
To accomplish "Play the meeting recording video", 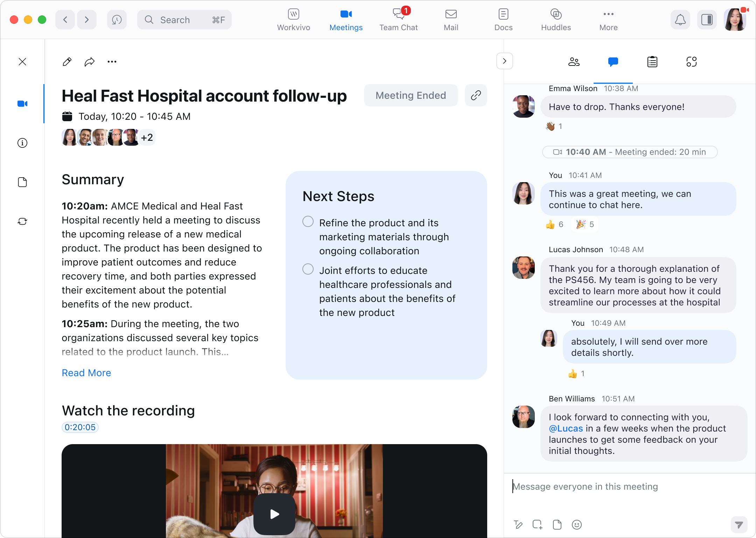I will tap(274, 514).
